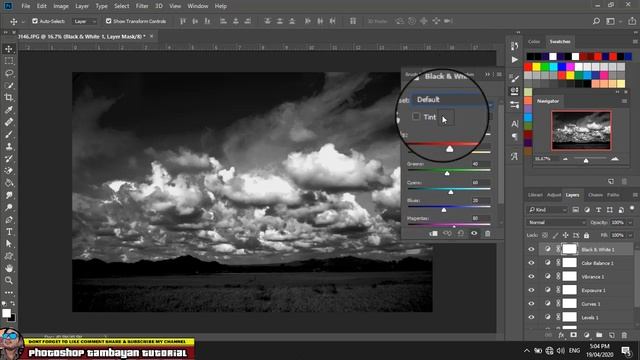Select the Pen tool
Image resolution: width=640 pixels, height=360 pixels.
click(9, 220)
